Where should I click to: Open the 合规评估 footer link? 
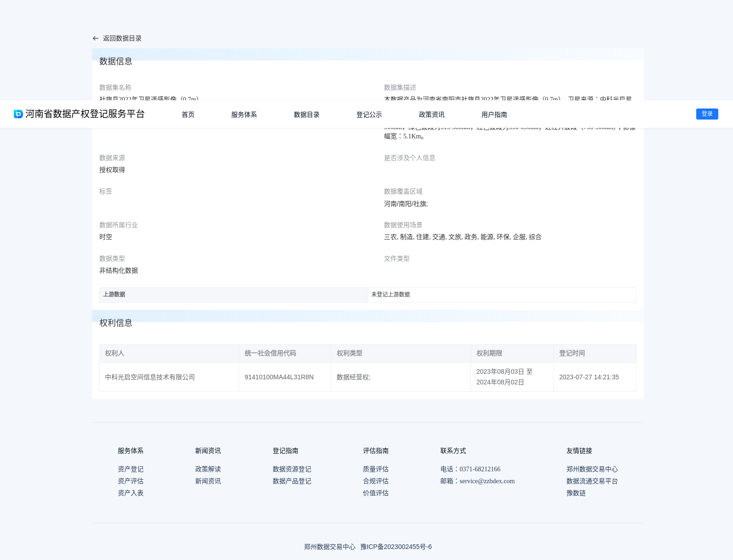click(376, 481)
